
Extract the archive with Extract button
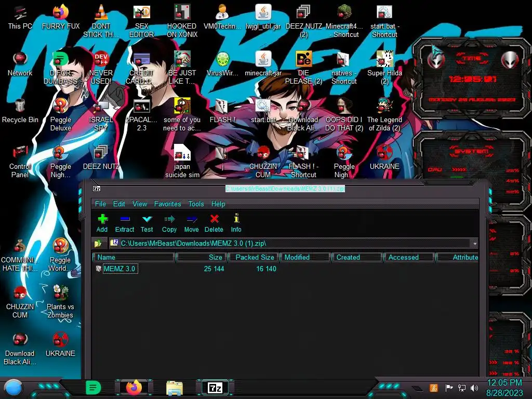(x=125, y=223)
